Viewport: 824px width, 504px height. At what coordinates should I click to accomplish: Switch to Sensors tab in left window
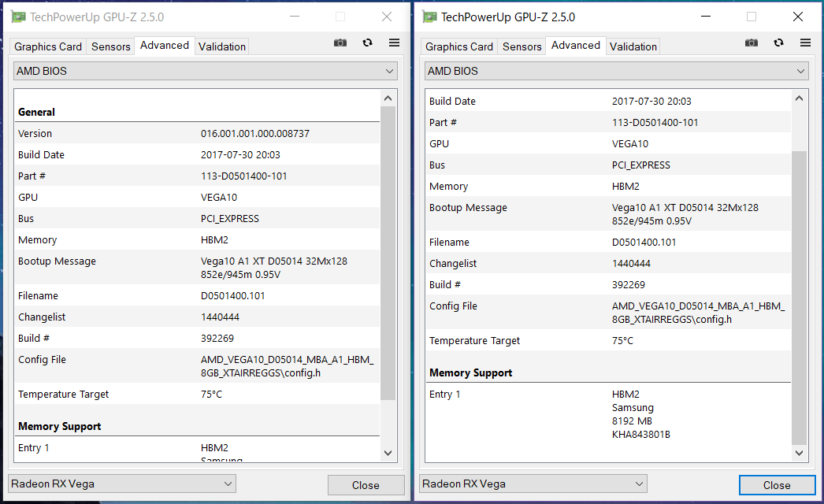tap(110, 46)
